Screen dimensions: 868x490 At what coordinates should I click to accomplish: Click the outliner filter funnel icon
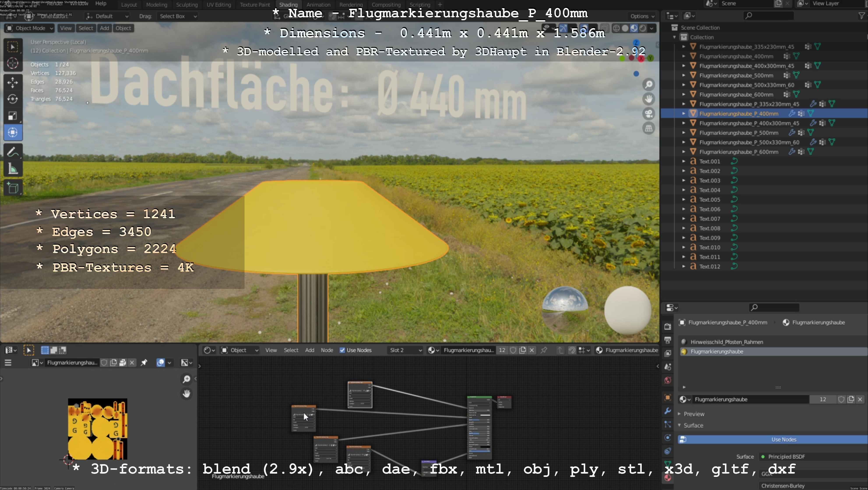point(861,16)
